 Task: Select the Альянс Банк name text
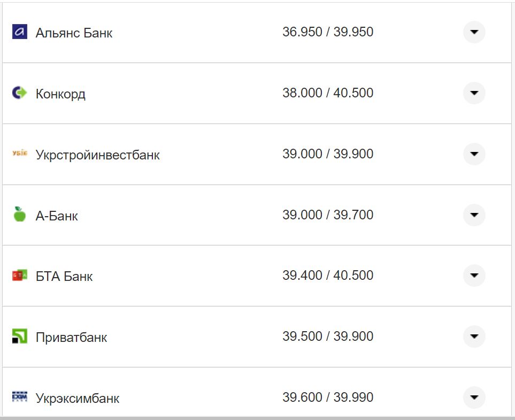click(x=74, y=33)
